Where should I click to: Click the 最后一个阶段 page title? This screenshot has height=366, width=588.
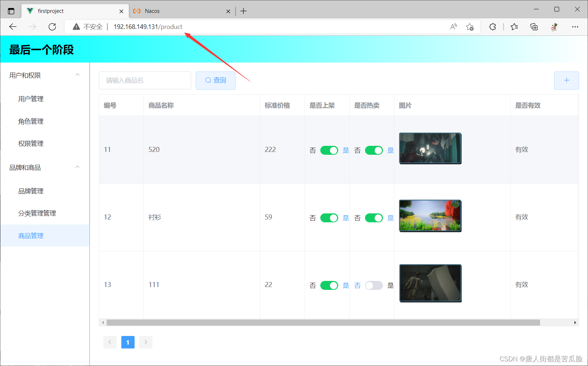coord(42,50)
